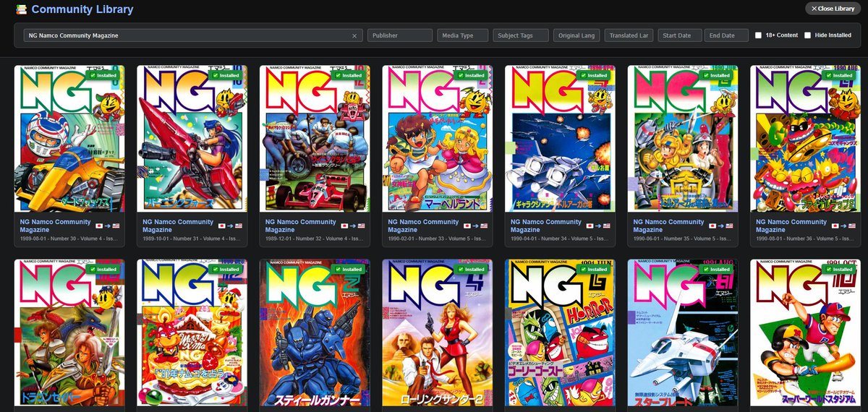Open the Translated Lang filter
The width and height of the screenshot is (868, 412).
pos(629,35)
